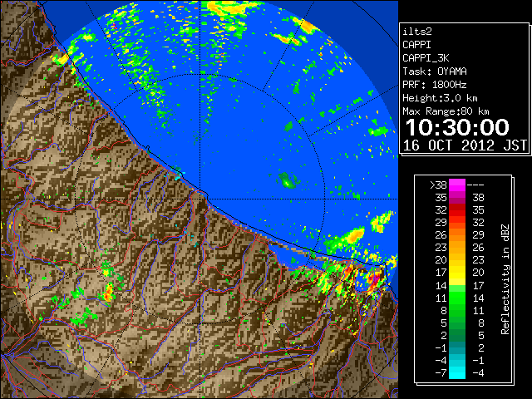Click the 'ilts2' label in info box

(417, 32)
